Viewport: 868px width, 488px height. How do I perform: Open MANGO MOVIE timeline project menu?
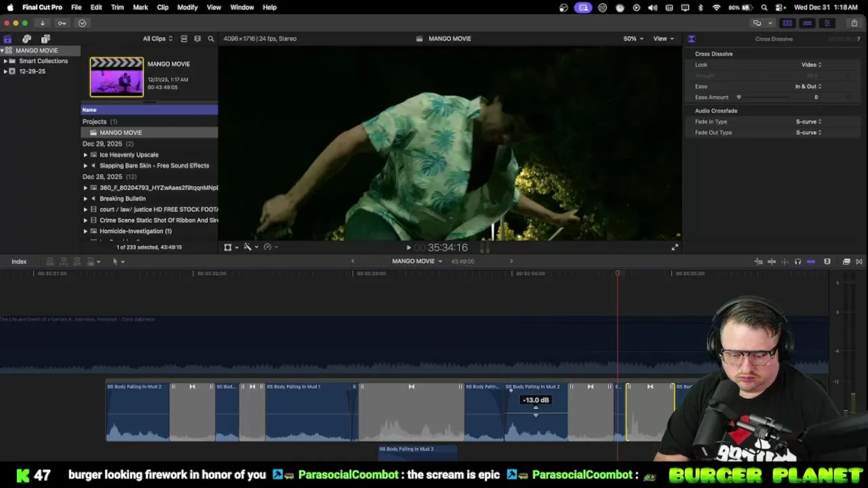[x=417, y=261]
